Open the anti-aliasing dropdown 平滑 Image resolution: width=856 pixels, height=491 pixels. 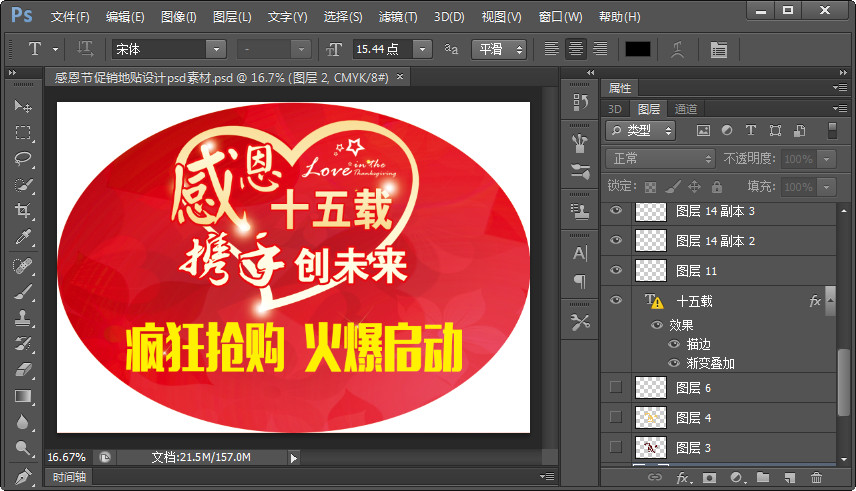pyautogui.click(x=499, y=49)
